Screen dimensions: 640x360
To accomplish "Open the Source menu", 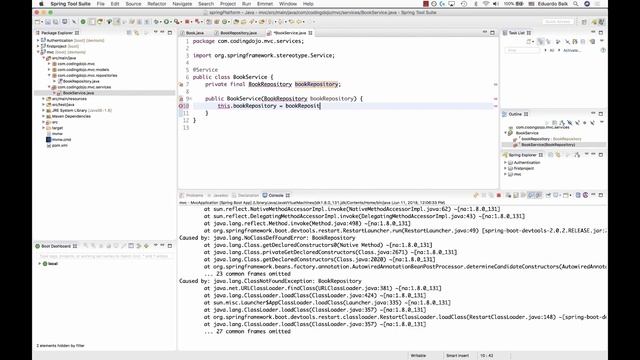I will click(x=133, y=4).
